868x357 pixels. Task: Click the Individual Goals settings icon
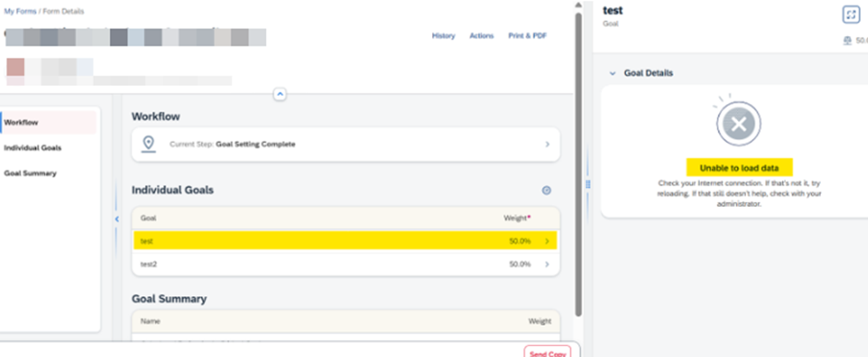pyautogui.click(x=547, y=191)
